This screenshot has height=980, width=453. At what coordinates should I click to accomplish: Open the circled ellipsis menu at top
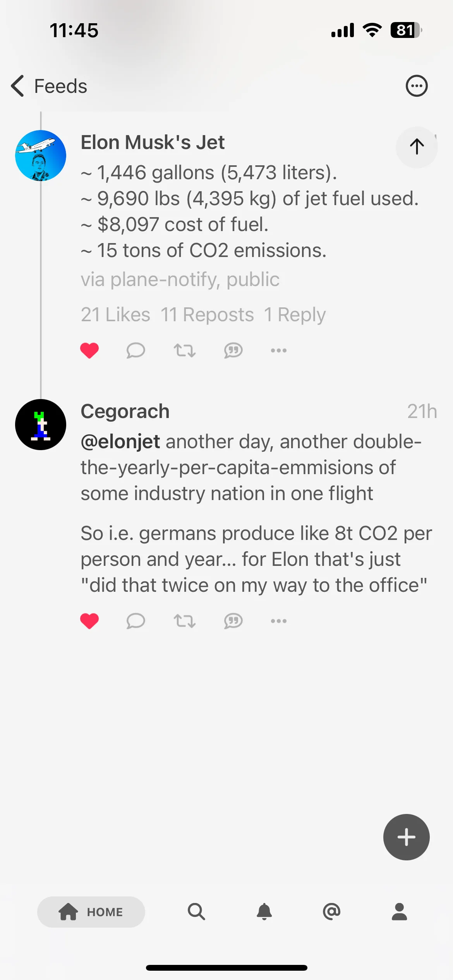417,86
